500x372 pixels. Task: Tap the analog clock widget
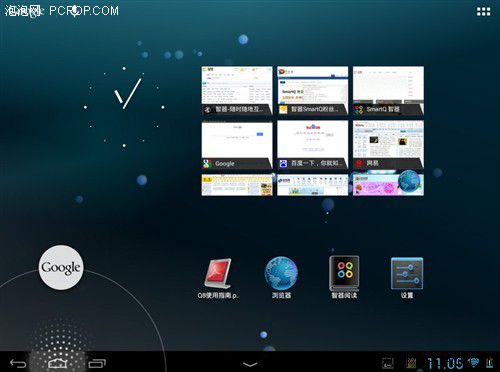click(x=124, y=107)
